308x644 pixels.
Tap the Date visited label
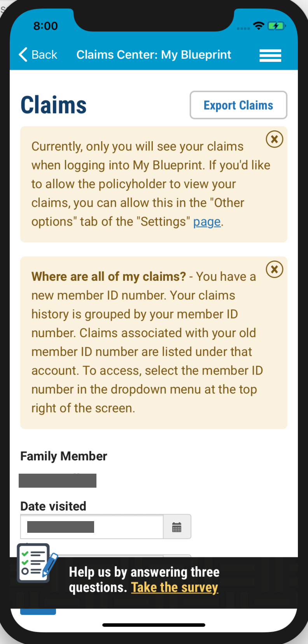coord(53,506)
